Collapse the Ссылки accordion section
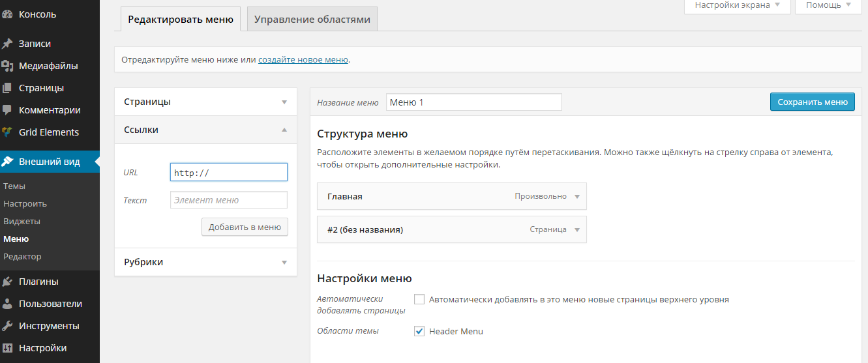The height and width of the screenshot is (363, 868). (x=284, y=130)
